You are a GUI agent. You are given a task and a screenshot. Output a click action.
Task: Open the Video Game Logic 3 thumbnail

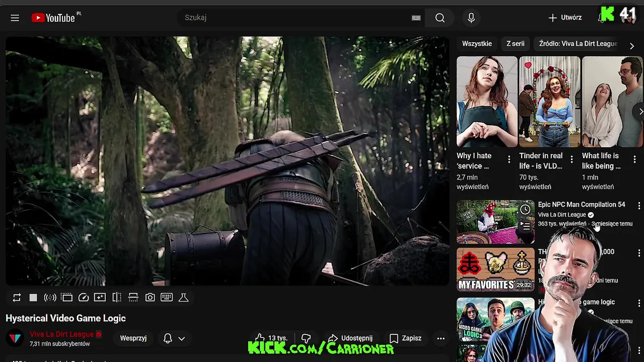[496, 320]
